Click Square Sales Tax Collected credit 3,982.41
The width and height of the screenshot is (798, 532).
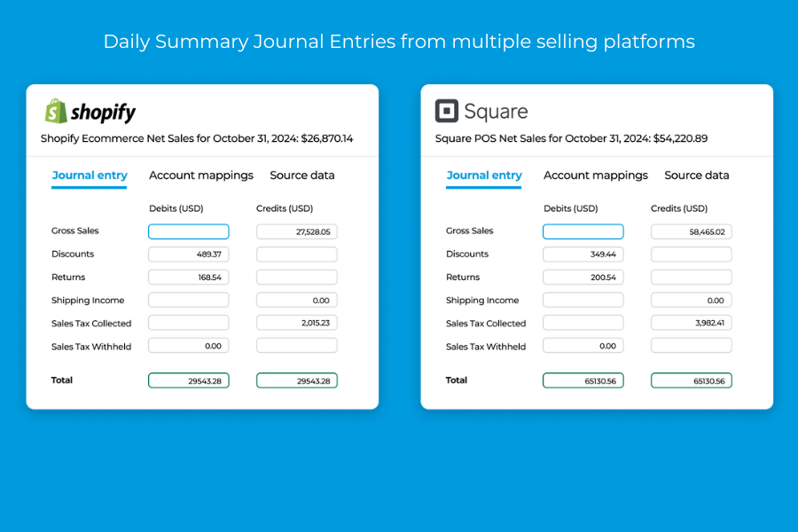pos(692,324)
